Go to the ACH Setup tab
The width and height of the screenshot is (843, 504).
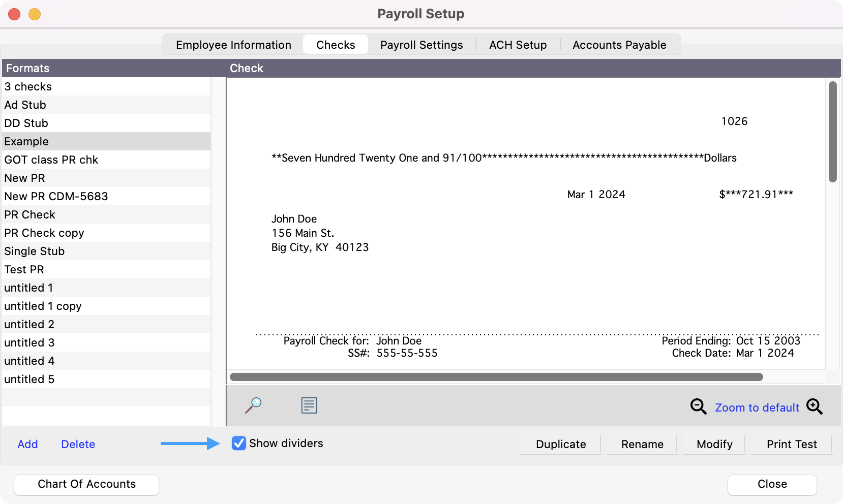click(x=518, y=45)
